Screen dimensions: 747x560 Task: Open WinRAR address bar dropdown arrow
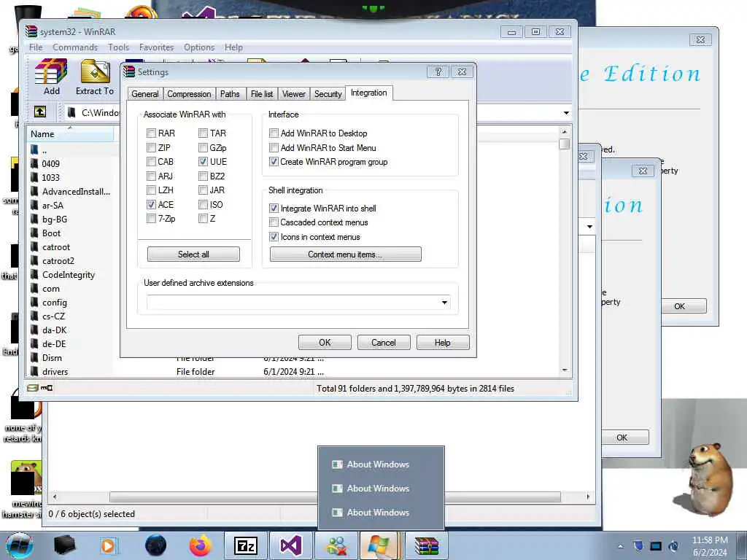click(x=566, y=113)
